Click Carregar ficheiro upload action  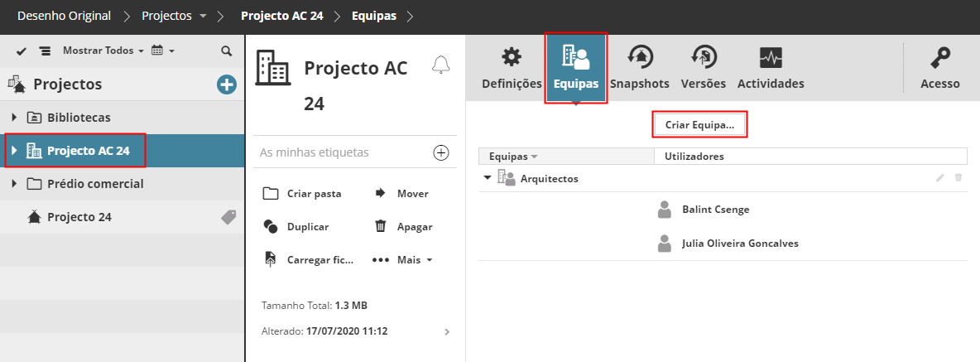click(x=308, y=259)
